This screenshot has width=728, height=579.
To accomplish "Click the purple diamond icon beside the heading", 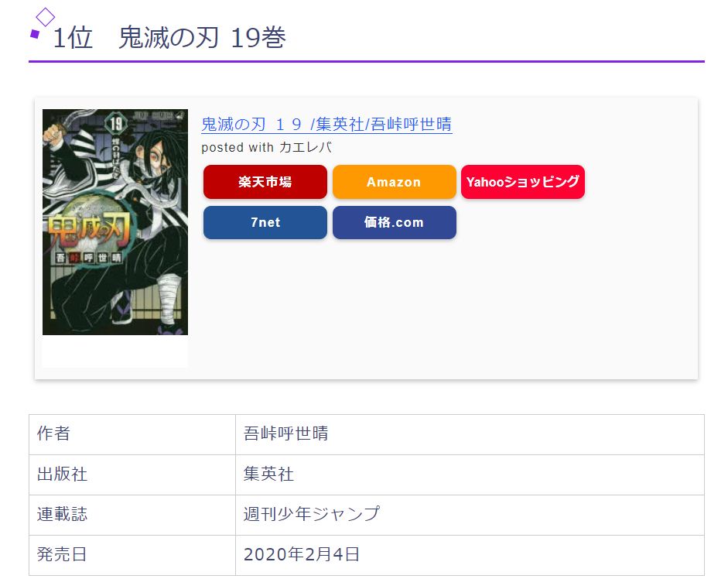I will click(45, 17).
